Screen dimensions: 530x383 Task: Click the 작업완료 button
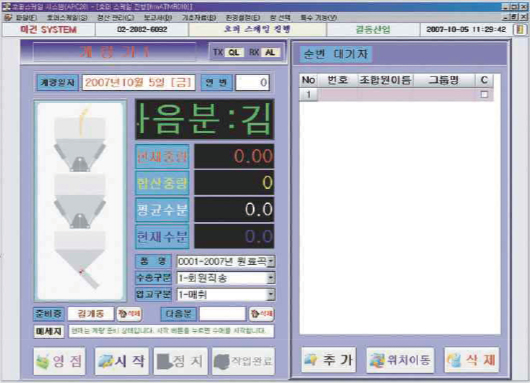243,361
